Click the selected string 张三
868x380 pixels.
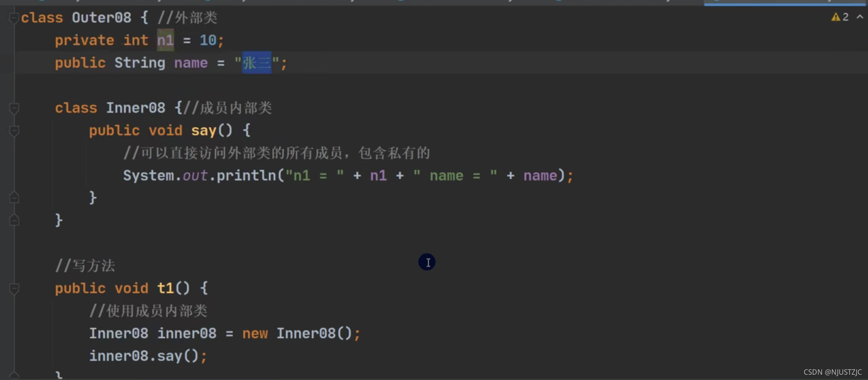point(256,63)
